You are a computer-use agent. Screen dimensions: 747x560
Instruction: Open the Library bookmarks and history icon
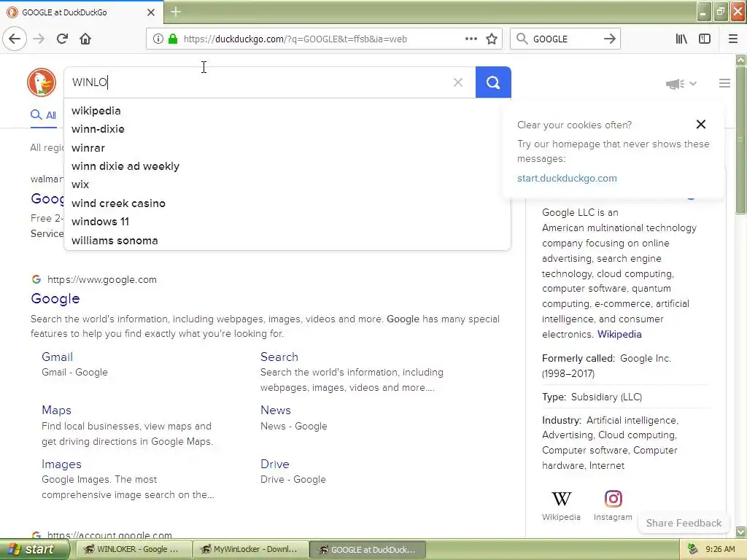(x=681, y=39)
